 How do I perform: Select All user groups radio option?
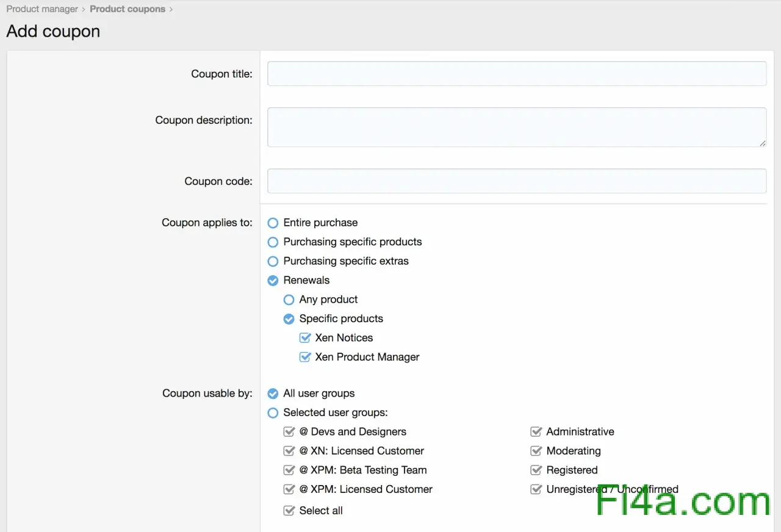[x=273, y=394]
